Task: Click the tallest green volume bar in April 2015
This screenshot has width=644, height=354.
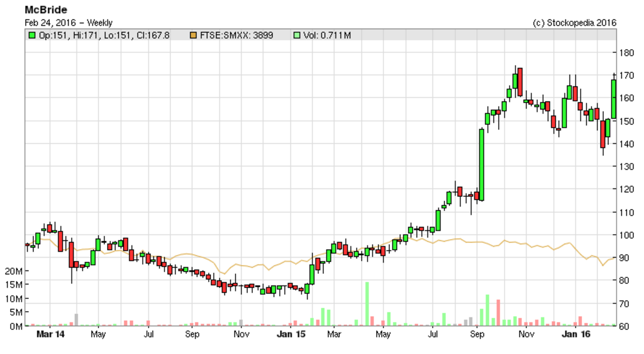Action: [367, 304]
